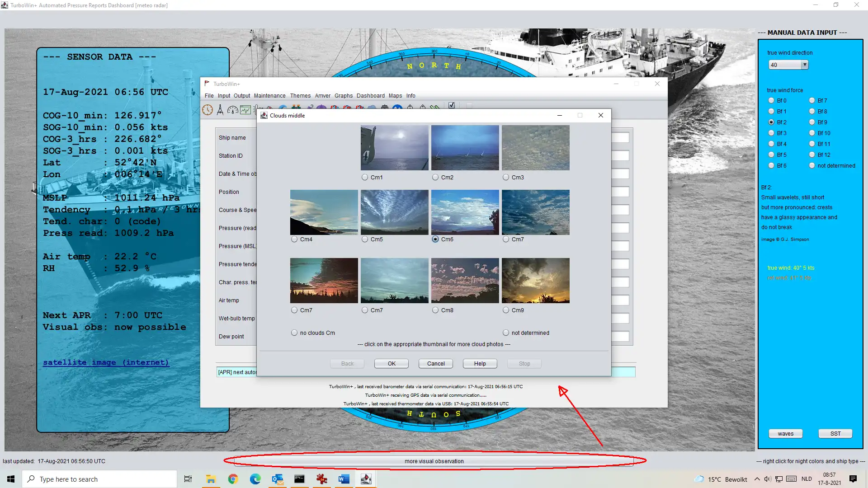Click Cm3 cloud thumbnail image
The height and width of the screenshot is (488, 868).
pos(535,147)
